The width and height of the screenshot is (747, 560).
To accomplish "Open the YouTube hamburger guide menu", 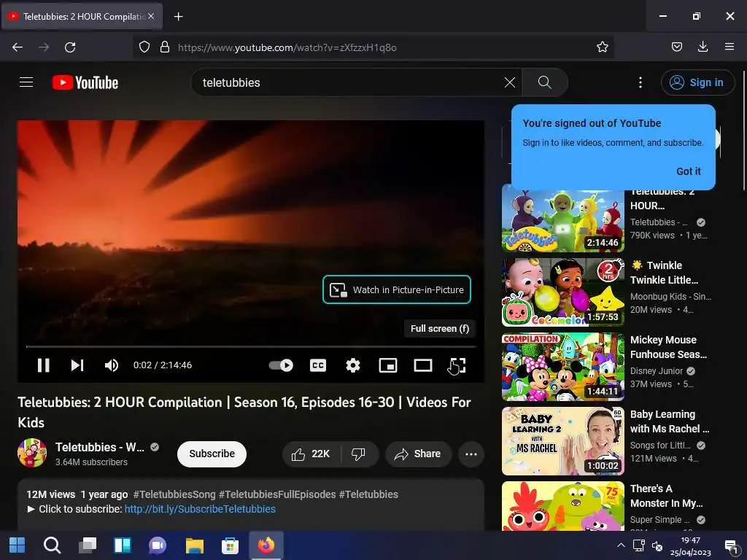I will 26,82.
